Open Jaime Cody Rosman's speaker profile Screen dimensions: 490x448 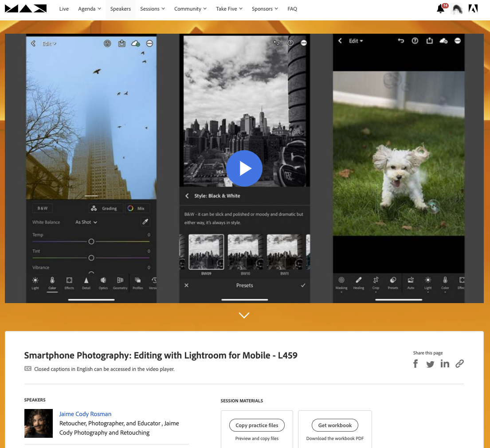pyautogui.click(x=85, y=414)
